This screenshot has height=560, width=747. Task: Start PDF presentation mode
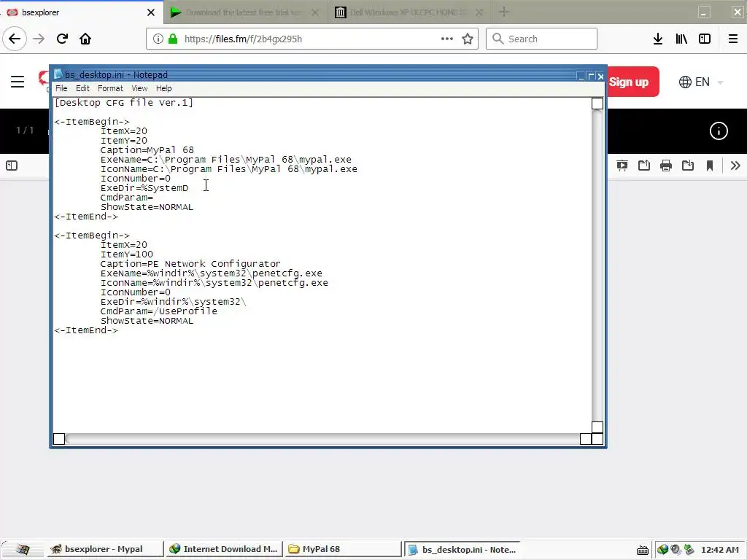pyautogui.click(x=622, y=166)
